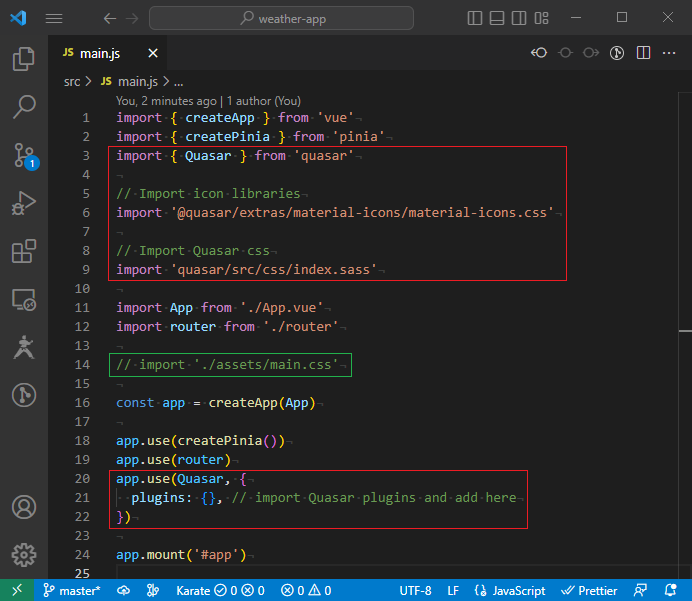Close the main.js editor tab
Screen dimensions: 692x601
pos(153,53)
